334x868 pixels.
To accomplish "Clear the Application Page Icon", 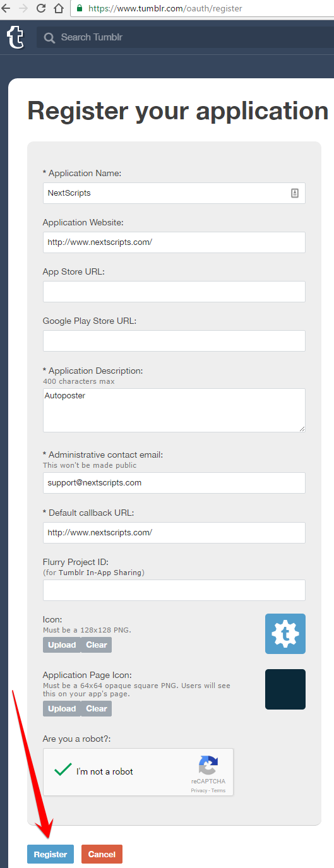I will click(97, 708).
